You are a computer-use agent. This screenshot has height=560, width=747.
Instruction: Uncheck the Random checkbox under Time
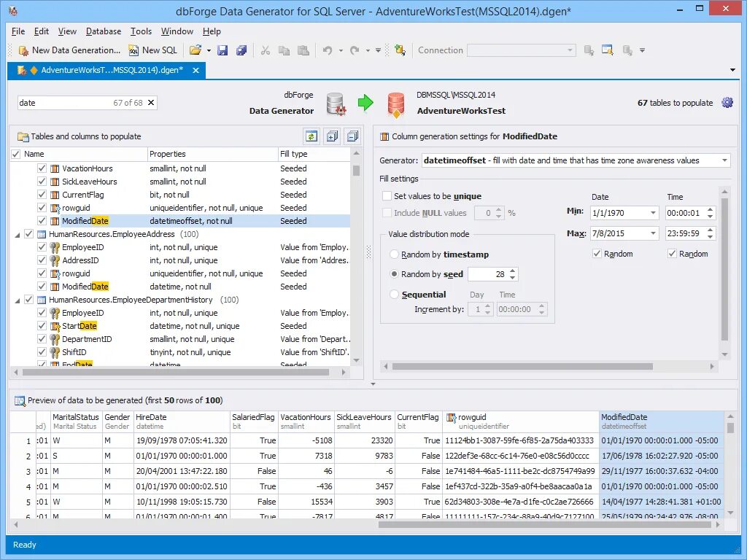click(672, 253)
